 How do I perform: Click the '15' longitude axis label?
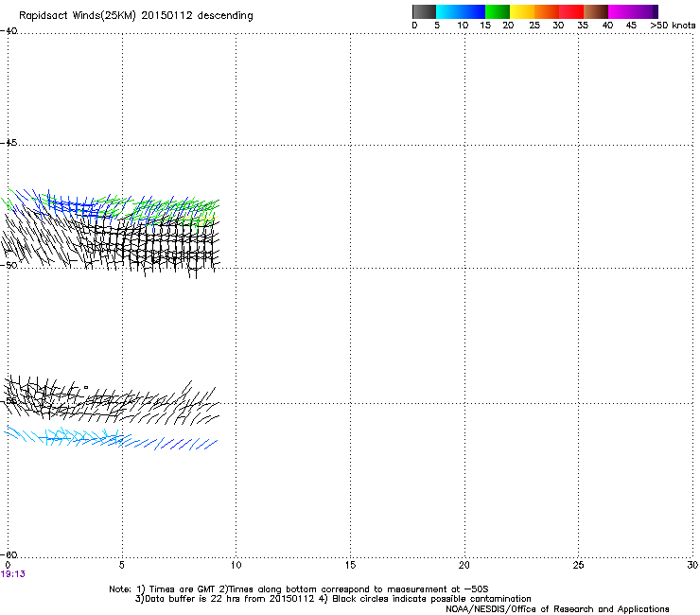click(350, 566)
